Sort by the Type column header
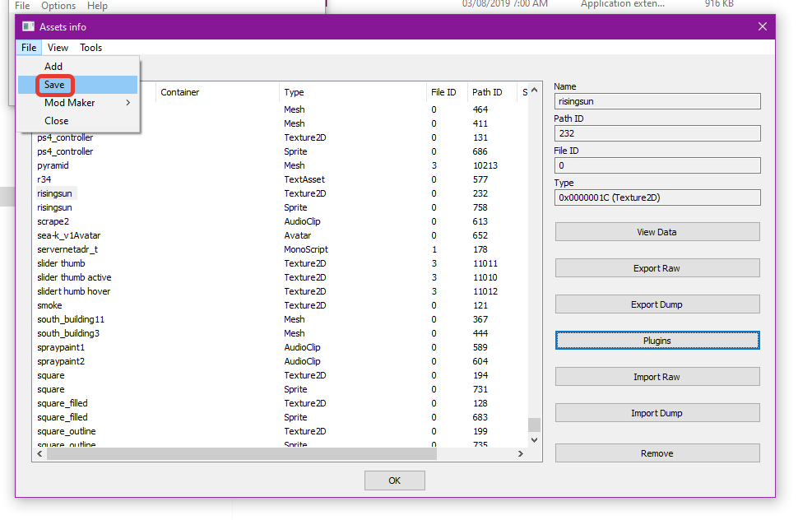Screen dimensions: 812x520 (x=352, y=92)
